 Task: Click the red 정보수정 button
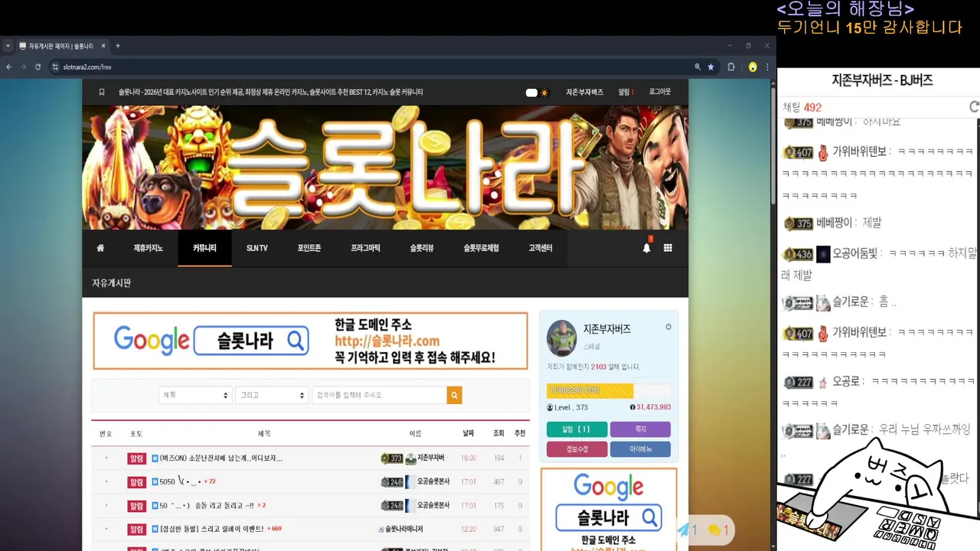[577, 449]
